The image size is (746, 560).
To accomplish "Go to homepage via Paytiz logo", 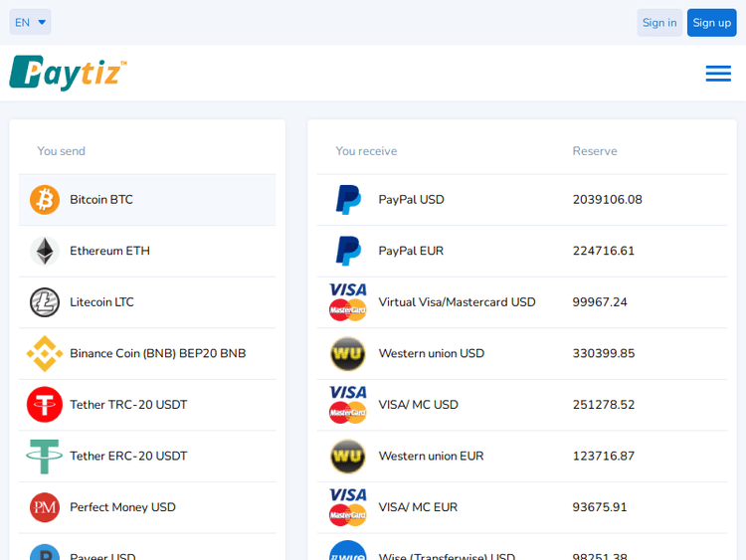I will click(68, 74).
